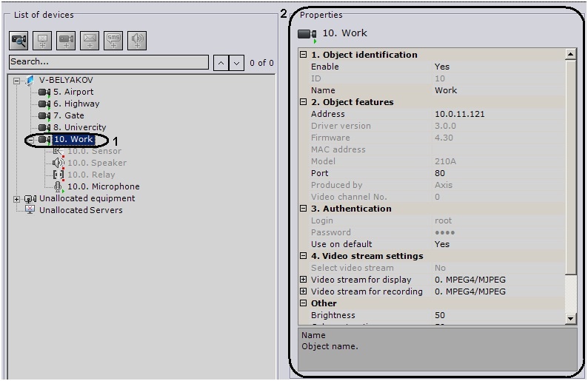Click the Produced by value Axis
588x381 pixels.
pos(444,185)
